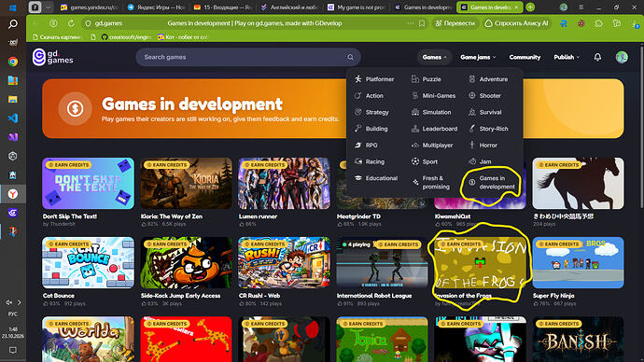The image size is (644, 362).
Task: Reload the page in browser toolbar
Action: 71,23
